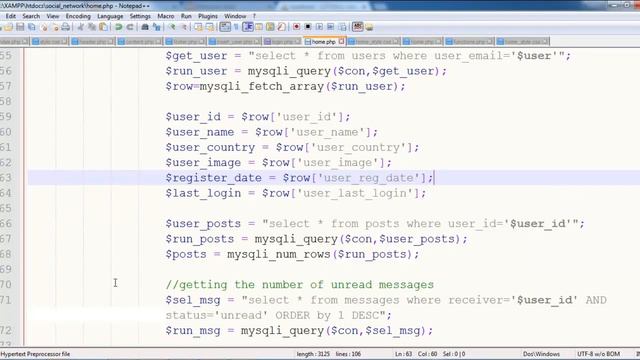640x360 pixels.
Task: Click the Close document toolbar icon
Action: 44,27
